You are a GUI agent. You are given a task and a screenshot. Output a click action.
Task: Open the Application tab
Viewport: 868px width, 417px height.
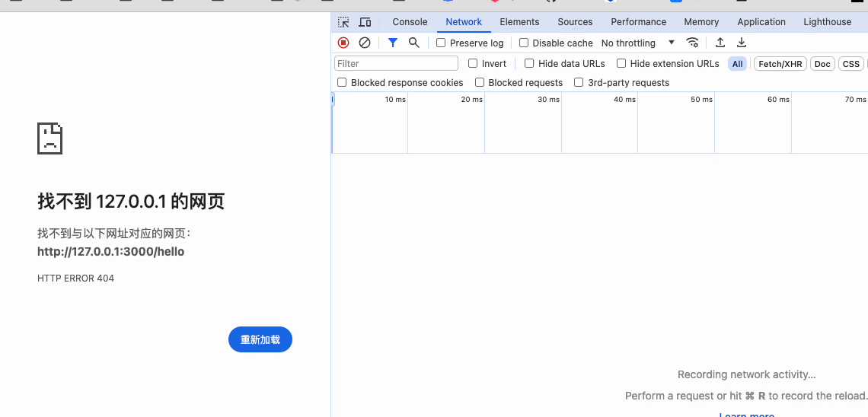761,22
